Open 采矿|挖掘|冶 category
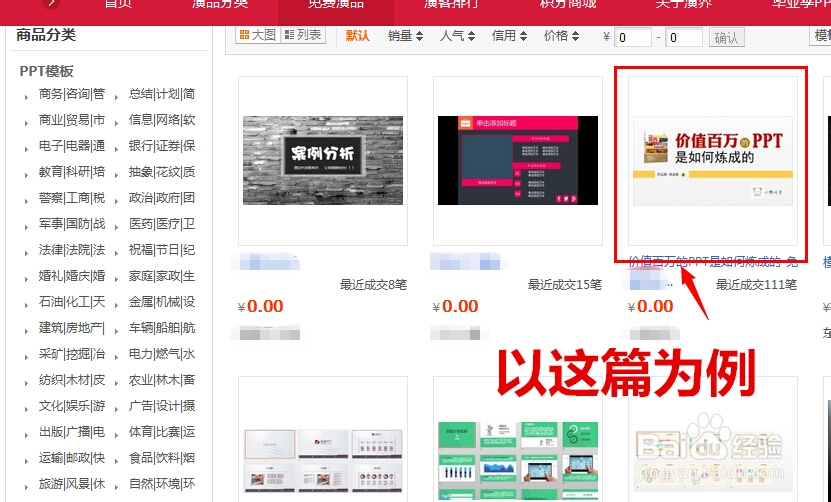Screen dimensions: 831x502 click(72, 354)
